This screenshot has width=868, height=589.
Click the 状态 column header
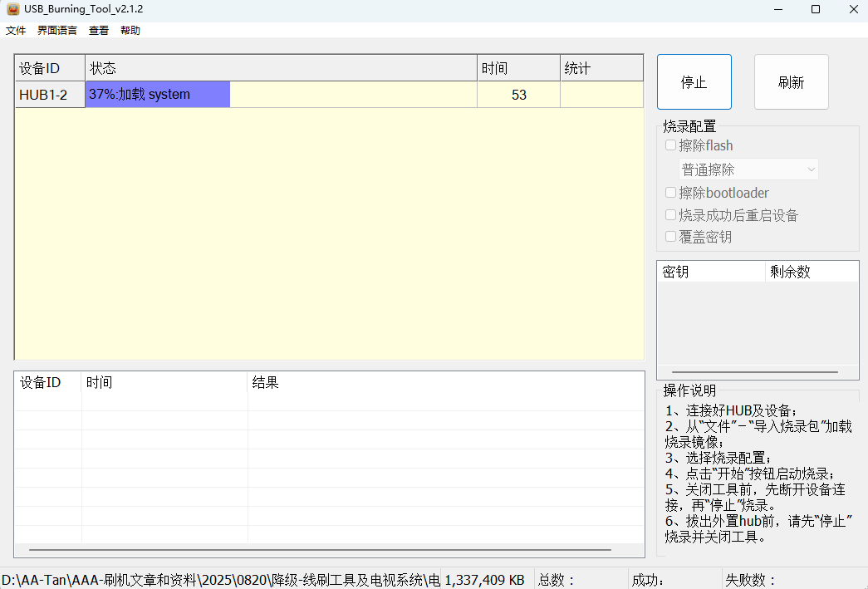click(282, 68)
